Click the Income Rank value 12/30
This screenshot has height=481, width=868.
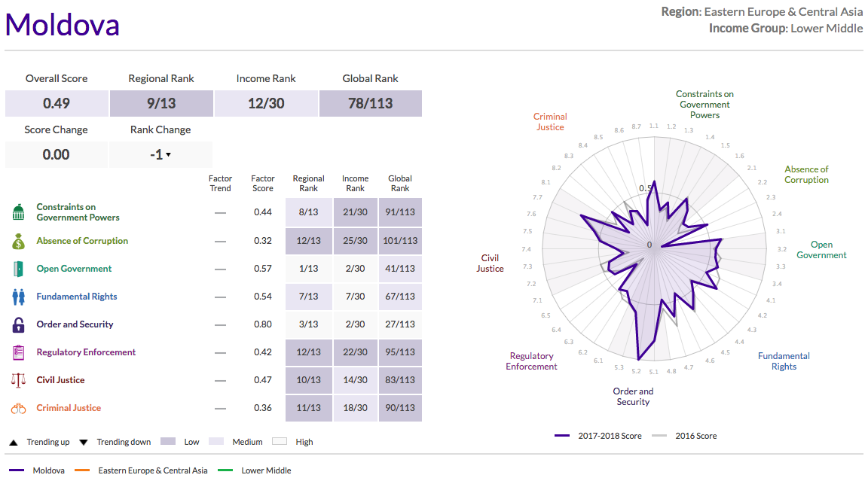click(266, 103)
